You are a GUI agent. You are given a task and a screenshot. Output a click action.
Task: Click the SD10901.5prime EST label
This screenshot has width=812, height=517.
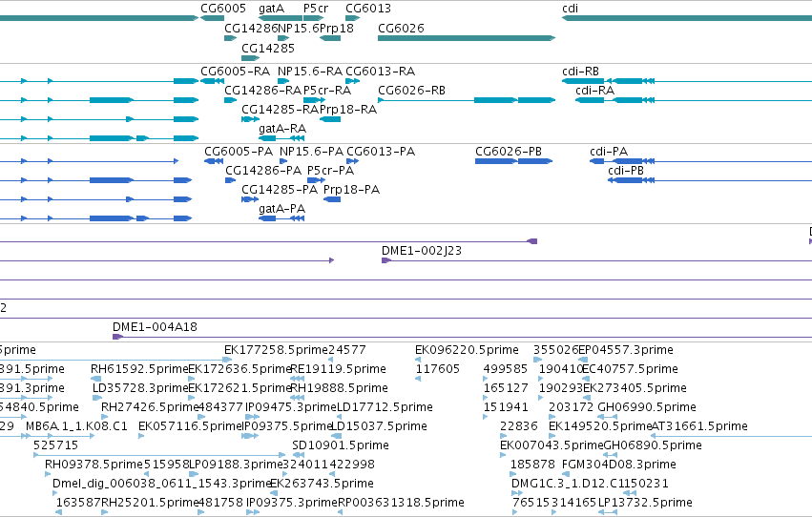[x=341, y=445]
